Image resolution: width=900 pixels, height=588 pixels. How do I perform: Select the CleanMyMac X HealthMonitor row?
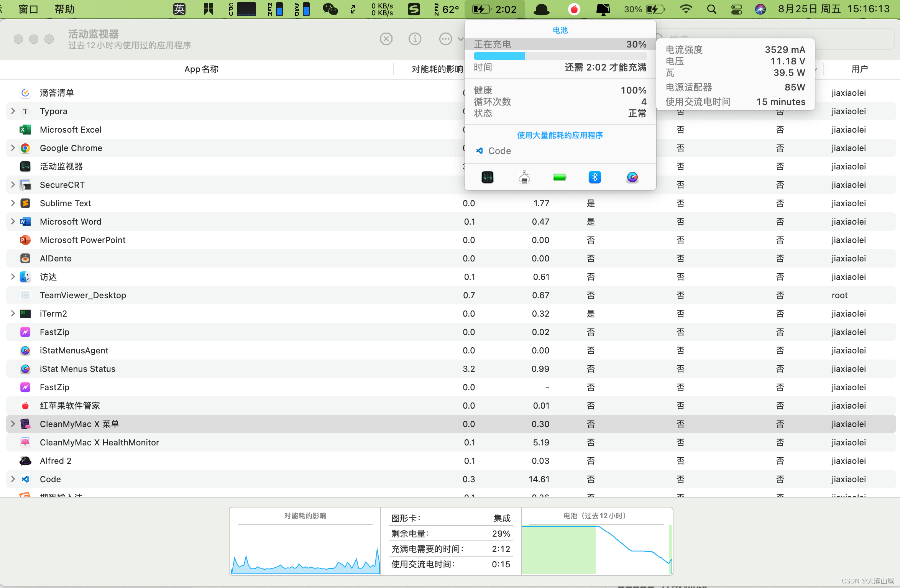pyautogui.click(x=451, y=442)
